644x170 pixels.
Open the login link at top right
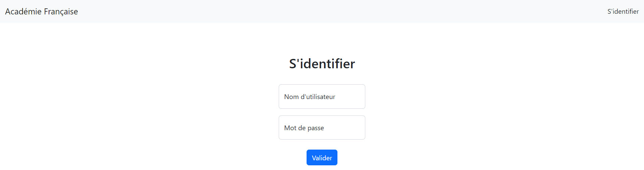pyautogui.click(x=623, y=11)
